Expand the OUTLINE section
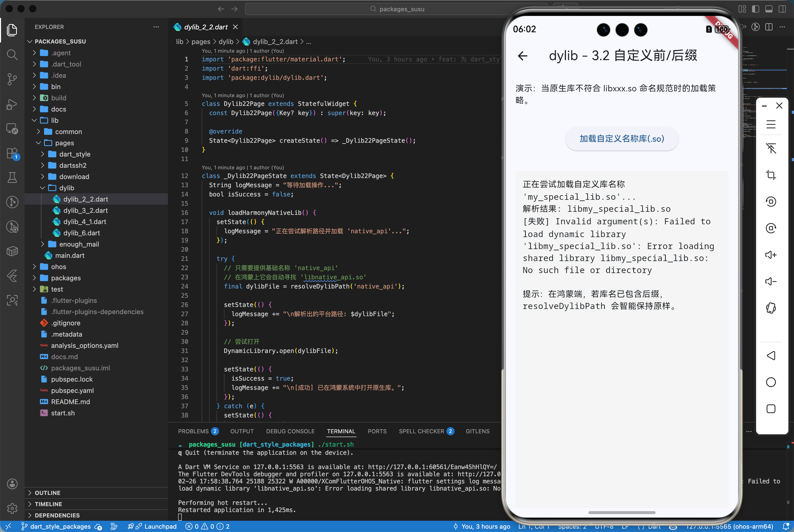Viewport: 794px width, 532px height. (48, 493)
